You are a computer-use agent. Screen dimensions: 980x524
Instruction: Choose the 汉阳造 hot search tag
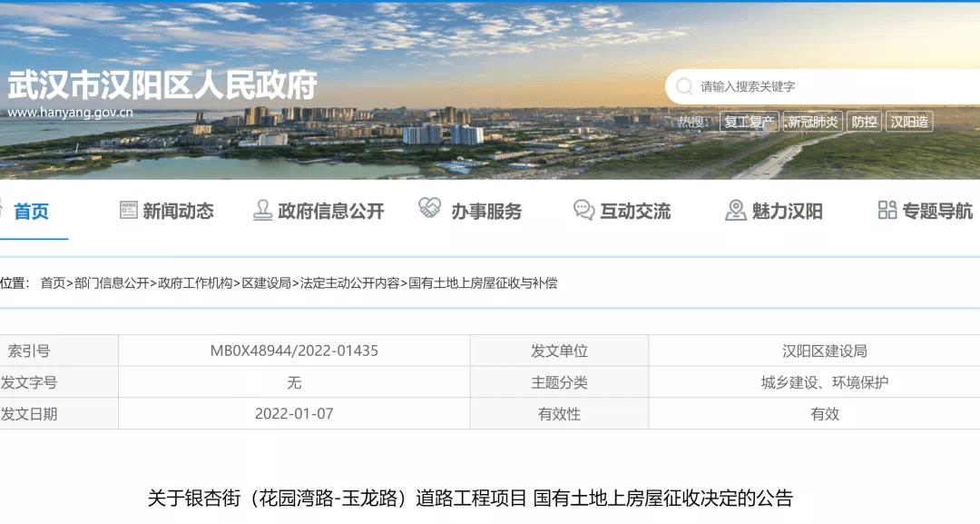tap(909, 122)
